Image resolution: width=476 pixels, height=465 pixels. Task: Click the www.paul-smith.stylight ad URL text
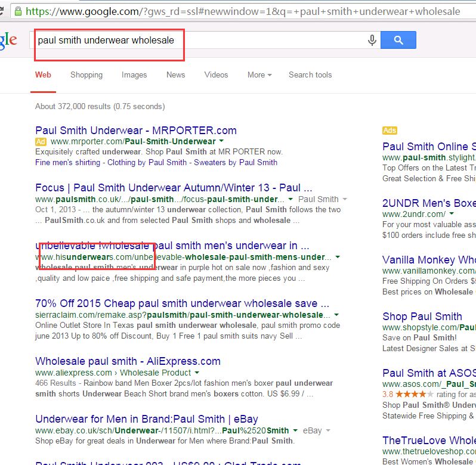[429, 157]
